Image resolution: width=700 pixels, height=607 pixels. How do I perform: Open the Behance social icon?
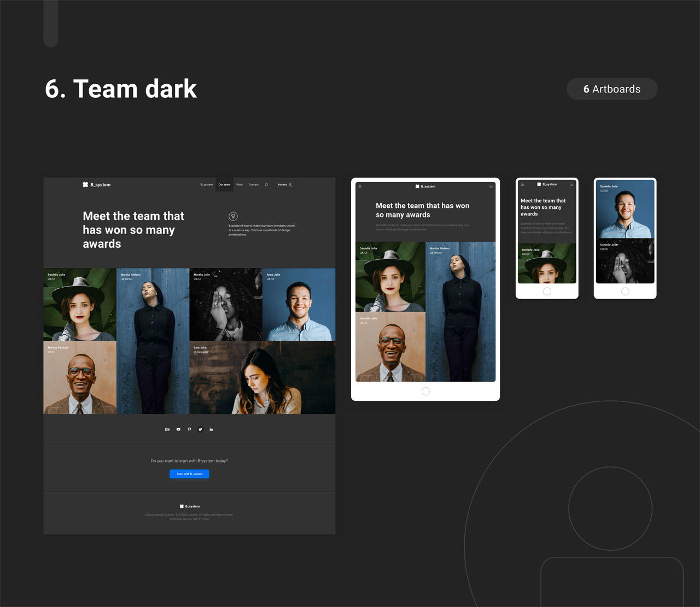click(x=167, y=429)
